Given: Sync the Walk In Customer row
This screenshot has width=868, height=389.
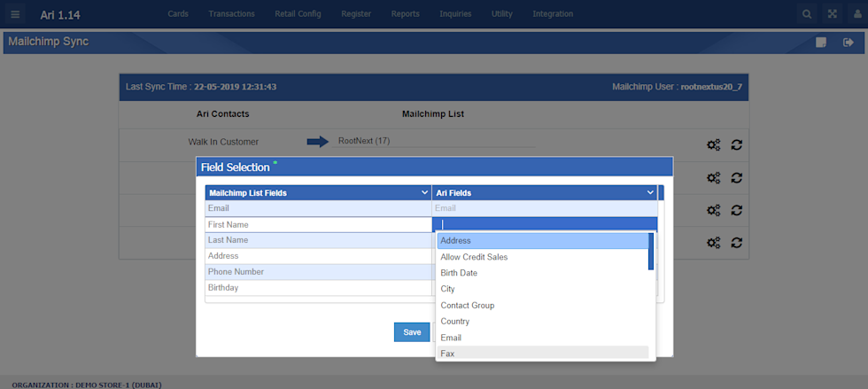Looking at the screenshot, I should point(736,145).
